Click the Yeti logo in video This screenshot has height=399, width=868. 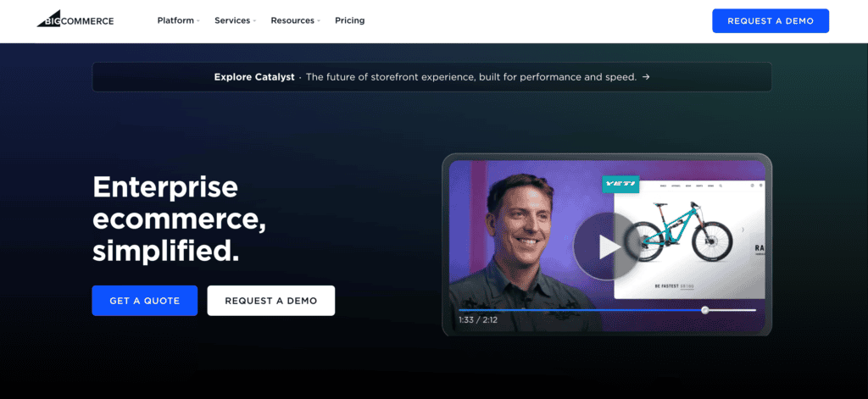click(x=620, y=185)
